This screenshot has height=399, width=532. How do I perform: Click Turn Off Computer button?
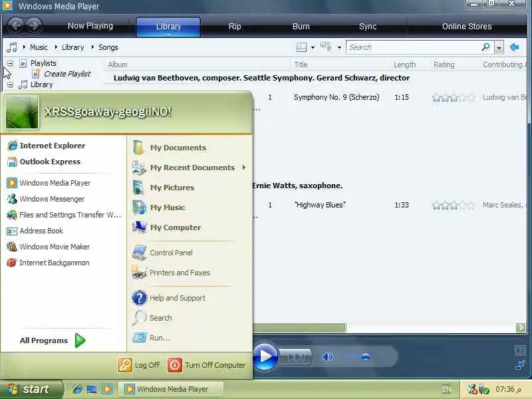click(206, 365)
